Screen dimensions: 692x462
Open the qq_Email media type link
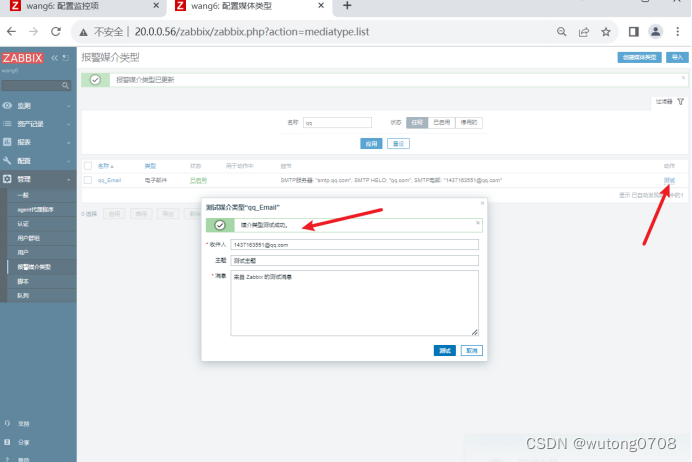pyautogui.click(x=109, y=180)
